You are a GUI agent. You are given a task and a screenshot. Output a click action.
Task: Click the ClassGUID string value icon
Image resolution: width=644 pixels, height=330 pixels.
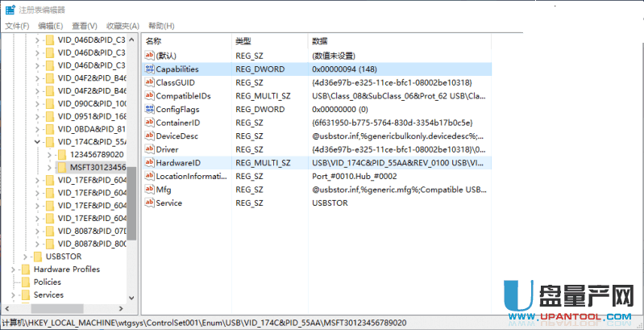tap(149, 82)
